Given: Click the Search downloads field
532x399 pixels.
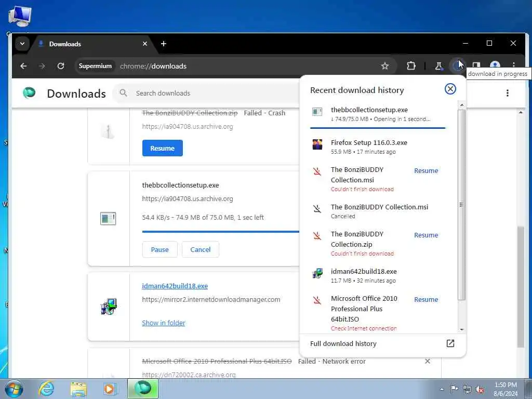Looking at the screenshot, I should coord(207,93).
